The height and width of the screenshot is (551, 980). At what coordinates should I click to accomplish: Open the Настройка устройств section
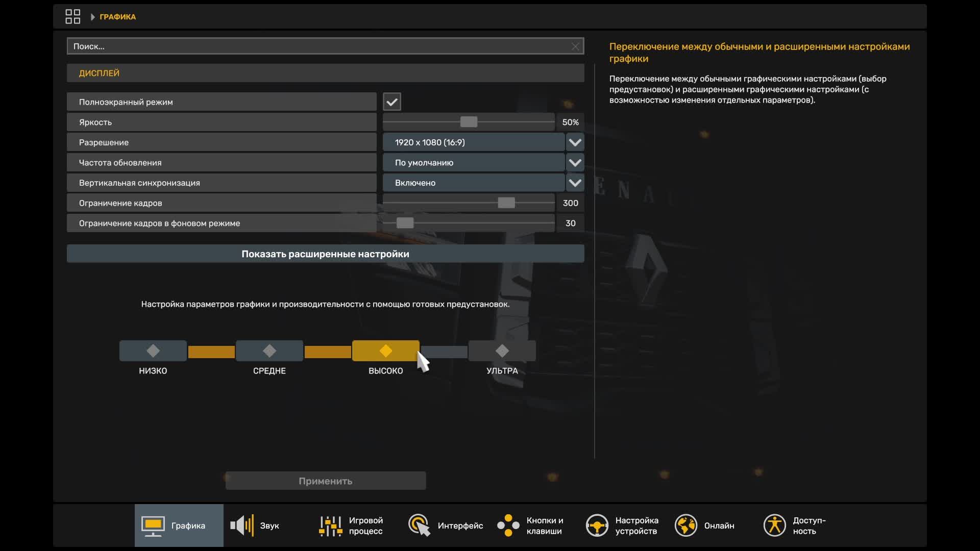623,525
